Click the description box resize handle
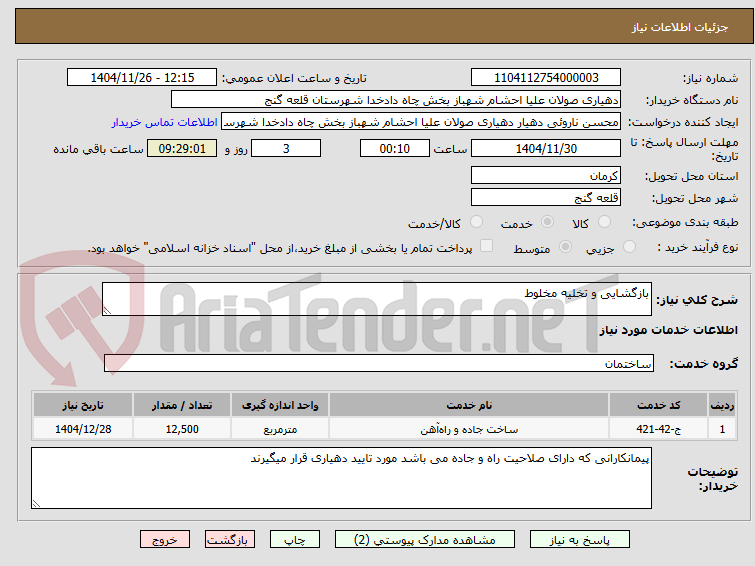Image resolution: width=755 pixels, height=566 pixels. coord(107,311)
